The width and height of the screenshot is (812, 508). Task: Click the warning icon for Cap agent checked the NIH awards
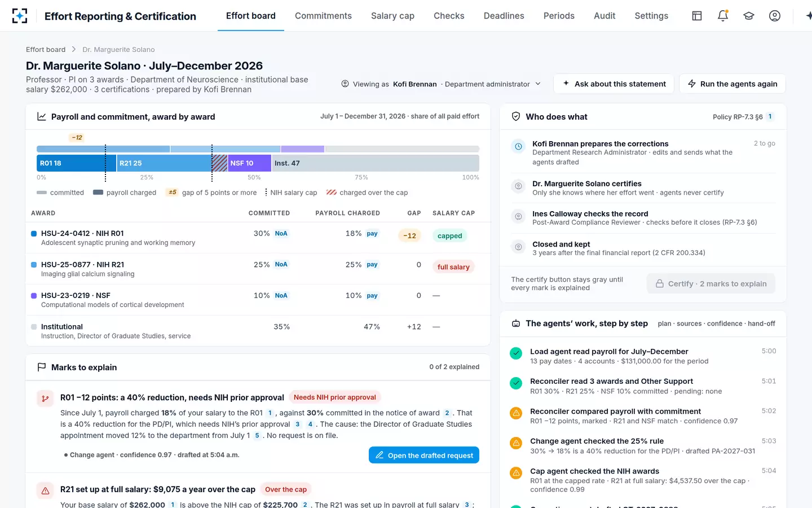(x=516, y=473)
